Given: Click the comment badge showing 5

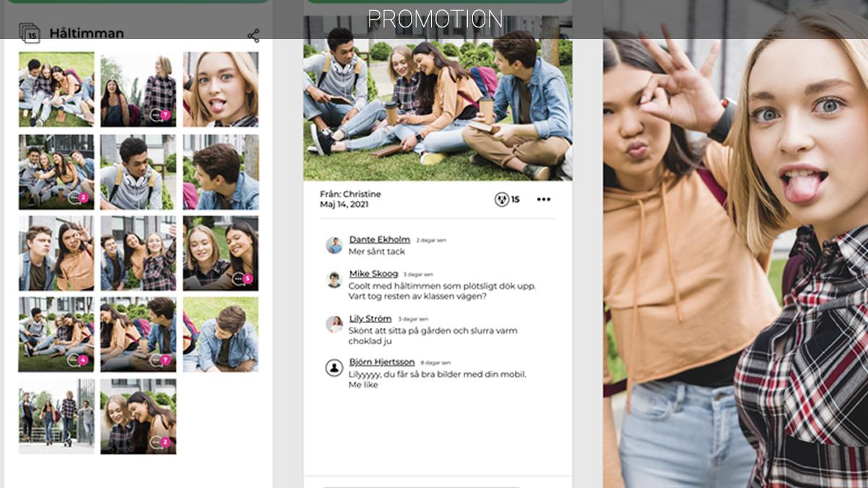Looking at the screenshot, I should 243,278.
